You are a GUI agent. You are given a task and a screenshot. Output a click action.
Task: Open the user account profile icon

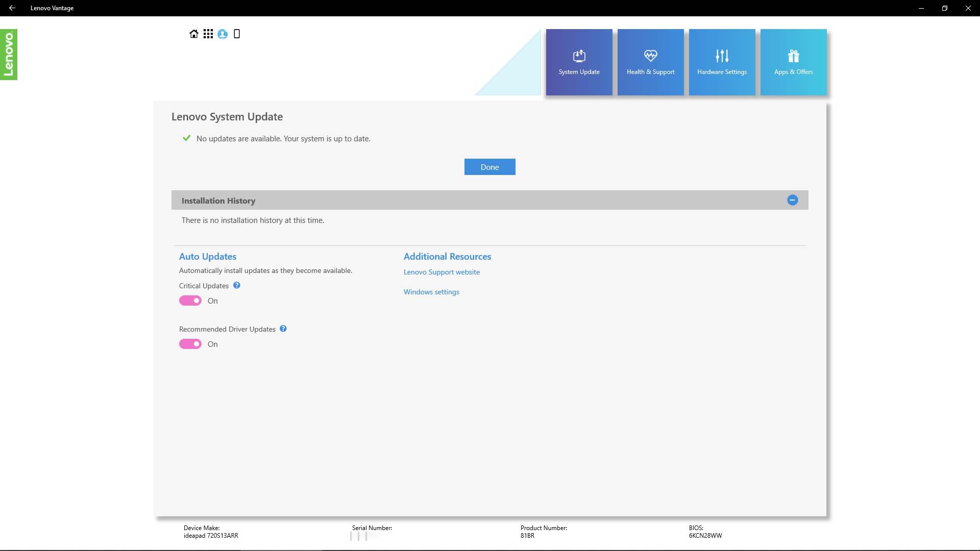pos(223,34)
